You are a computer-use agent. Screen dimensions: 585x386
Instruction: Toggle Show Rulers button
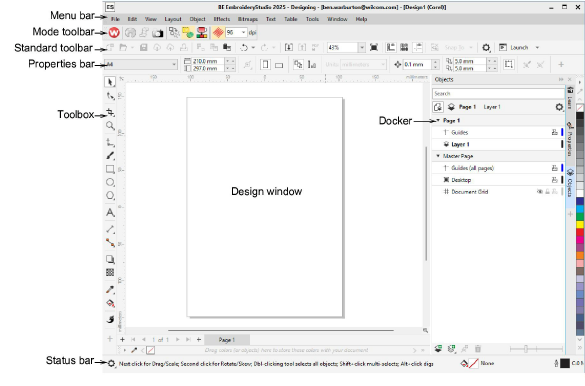(x=391, y=47)
